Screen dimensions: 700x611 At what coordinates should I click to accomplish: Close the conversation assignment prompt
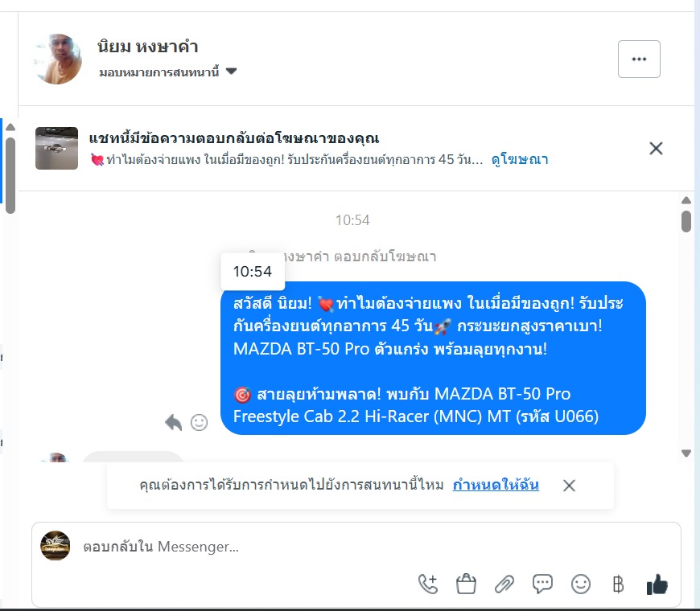point(569,486)
